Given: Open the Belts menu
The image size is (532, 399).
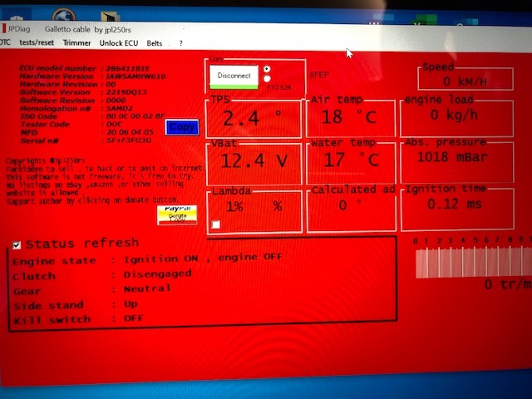Looking at the screenshot, I should pos(155,42).
